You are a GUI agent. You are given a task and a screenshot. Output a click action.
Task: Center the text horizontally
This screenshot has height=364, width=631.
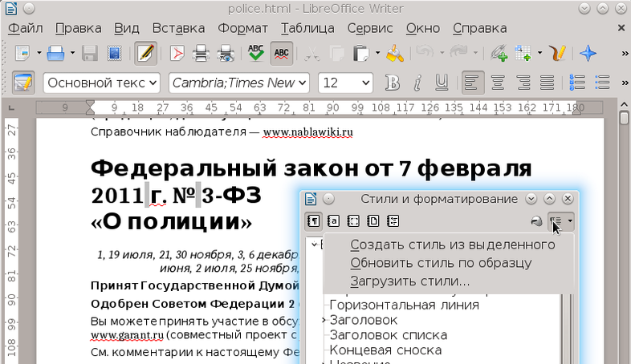[498, 83]
